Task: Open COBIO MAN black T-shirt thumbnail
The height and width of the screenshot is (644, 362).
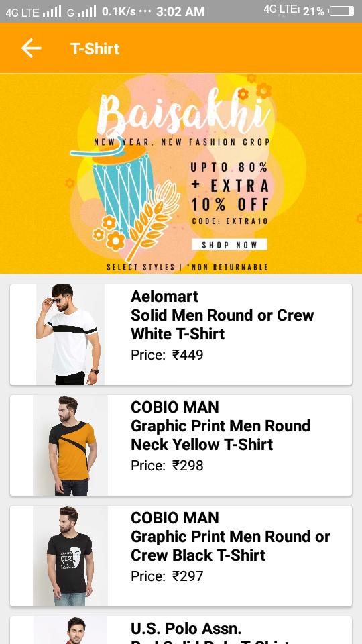Action: 70,555
